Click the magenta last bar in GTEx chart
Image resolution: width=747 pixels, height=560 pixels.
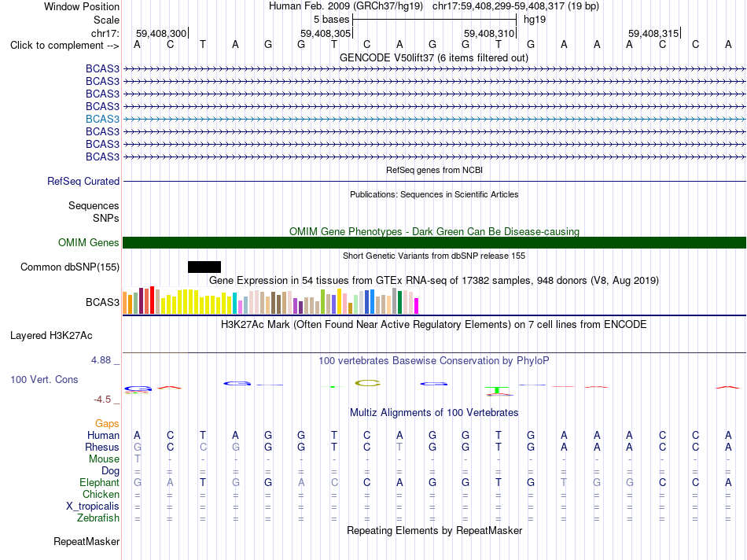pyautogui.click(x=417, y=306)
